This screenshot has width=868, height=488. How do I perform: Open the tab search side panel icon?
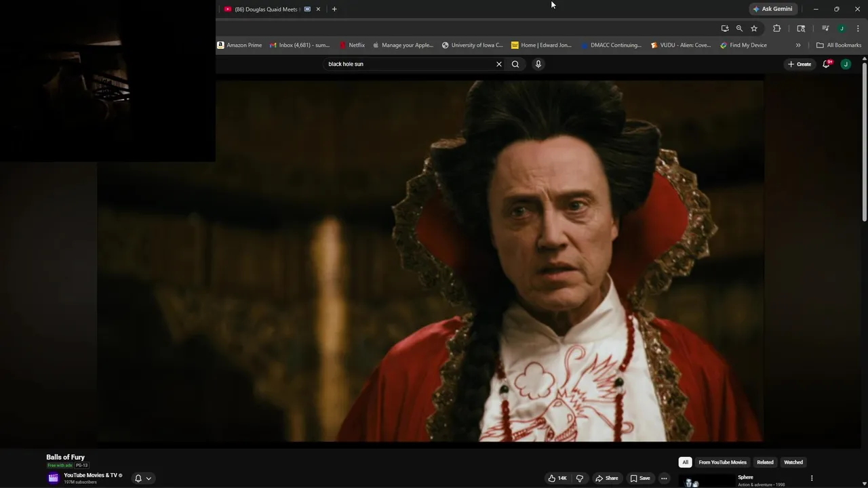pyautogui.click(x=801, y=28)
